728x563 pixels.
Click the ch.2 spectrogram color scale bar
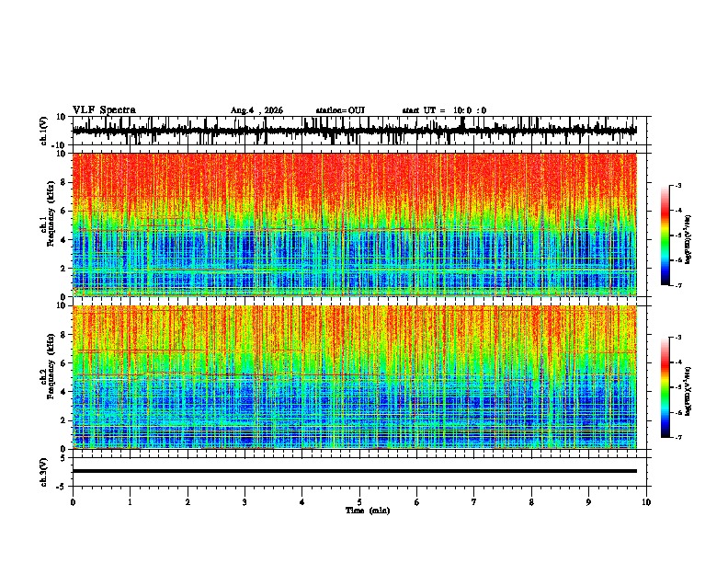pyautogui.click(x=665, y=387)
